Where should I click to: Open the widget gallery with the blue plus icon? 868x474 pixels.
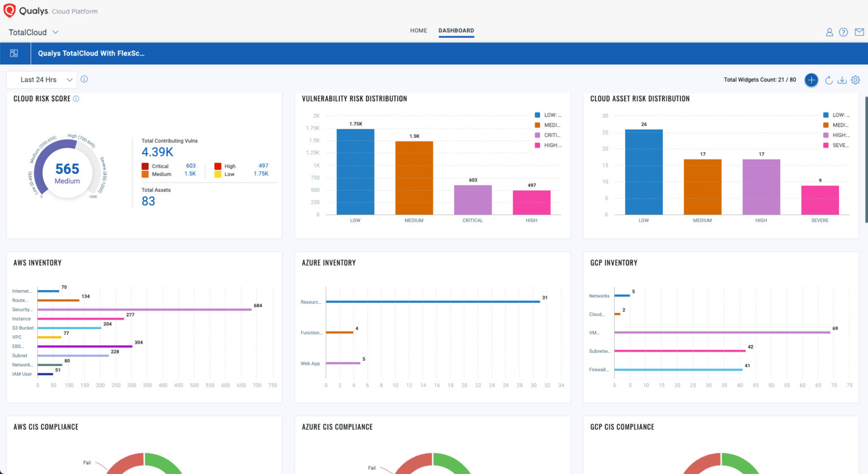click(811, 80)
